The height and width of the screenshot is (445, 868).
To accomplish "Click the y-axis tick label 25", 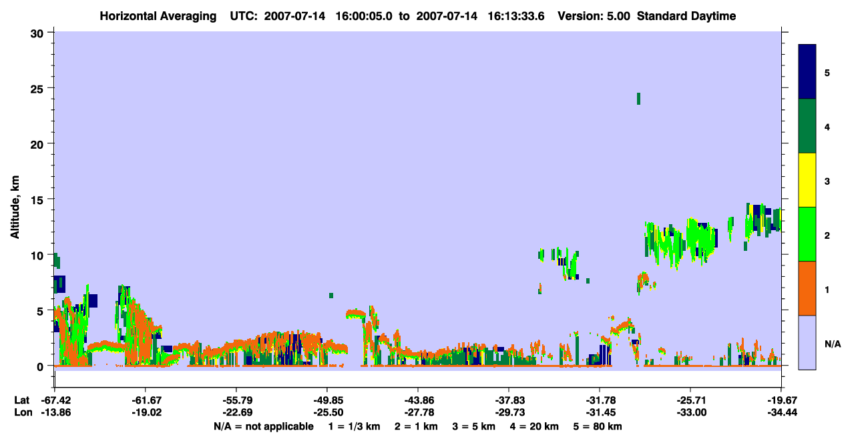I will point(39,88).
